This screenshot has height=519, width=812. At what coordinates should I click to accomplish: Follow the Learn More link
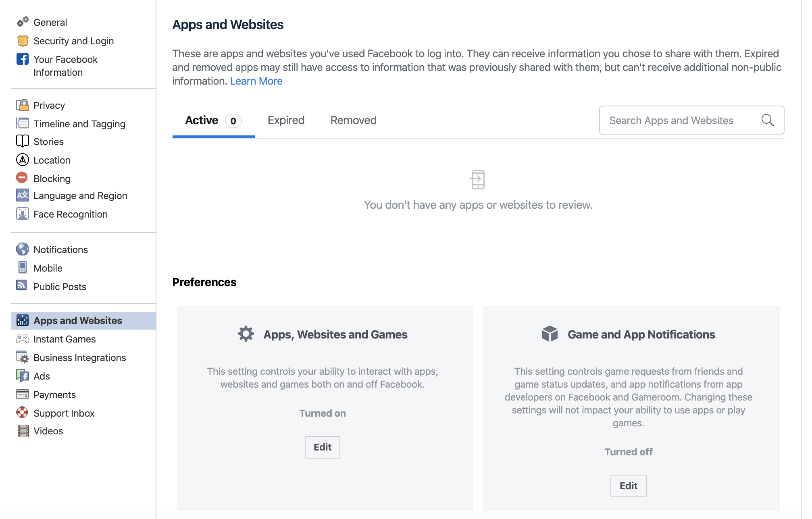[256, 81]
